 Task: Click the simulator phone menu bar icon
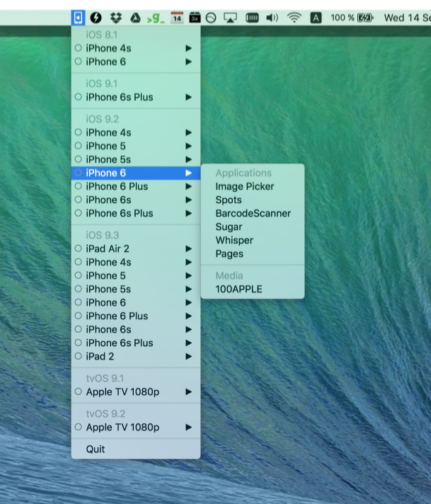click(x=78, y=18)
